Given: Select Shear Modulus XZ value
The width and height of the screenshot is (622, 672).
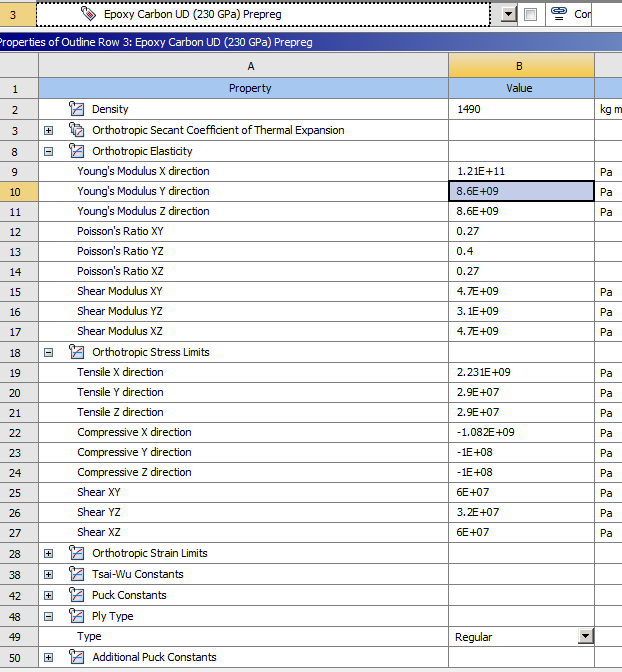Looking at the screenshot, I should pos(521,331).
